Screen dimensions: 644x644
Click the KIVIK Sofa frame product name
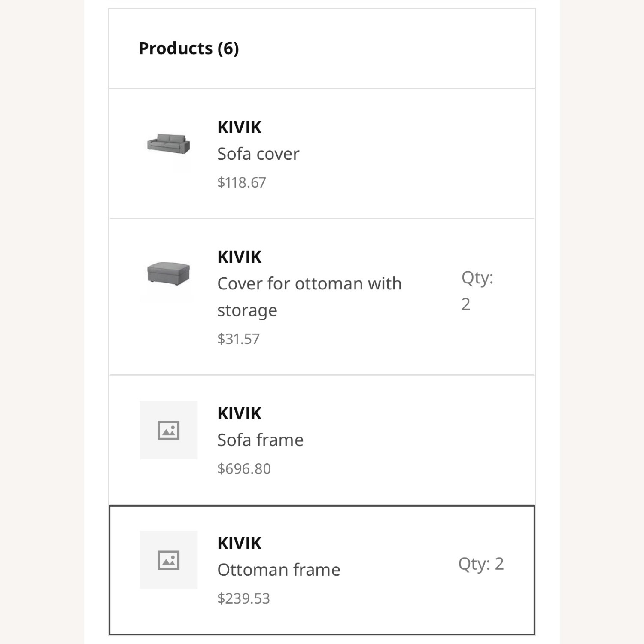click(x=260, y=439)
